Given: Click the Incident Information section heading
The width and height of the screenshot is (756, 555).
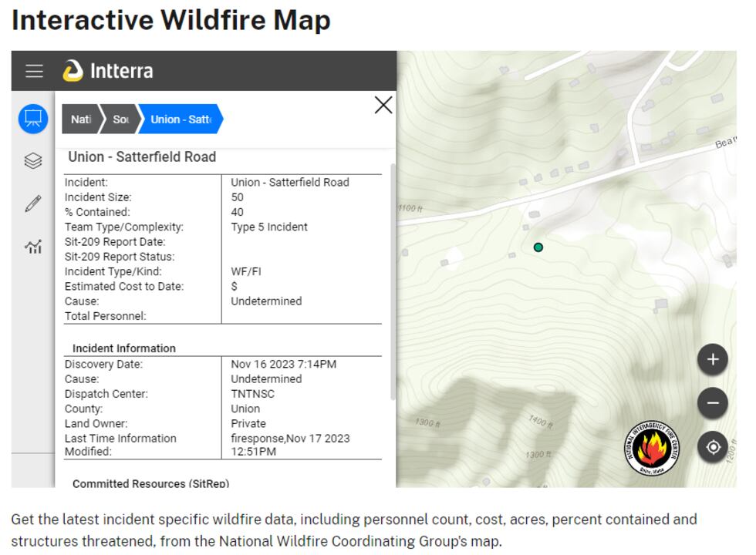Looking at the screenshot, I should point(124,348).
